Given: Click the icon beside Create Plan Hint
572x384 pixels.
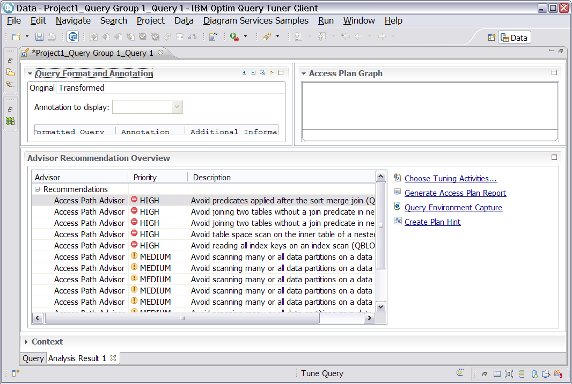Looking at the screenshot, I should (x=398, y=221).
